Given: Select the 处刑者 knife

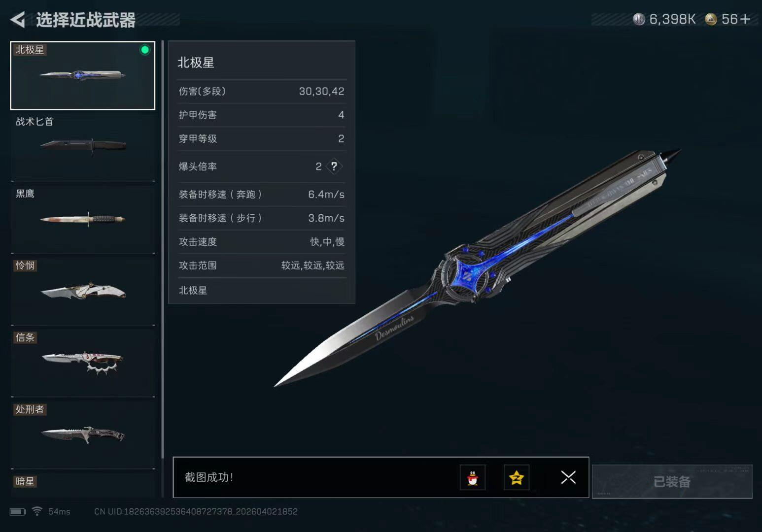Looking at the screenshot, I should tap(83, 434).
